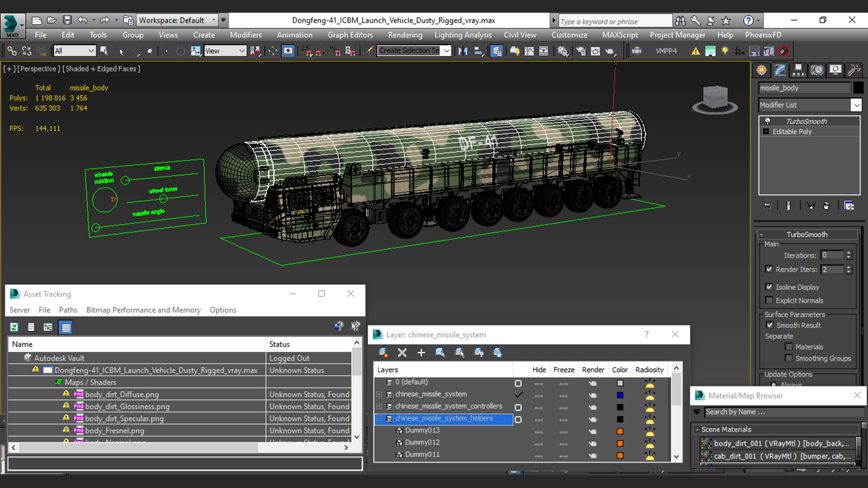Toggle the Smooth Result checkbox

coord(769,325)
